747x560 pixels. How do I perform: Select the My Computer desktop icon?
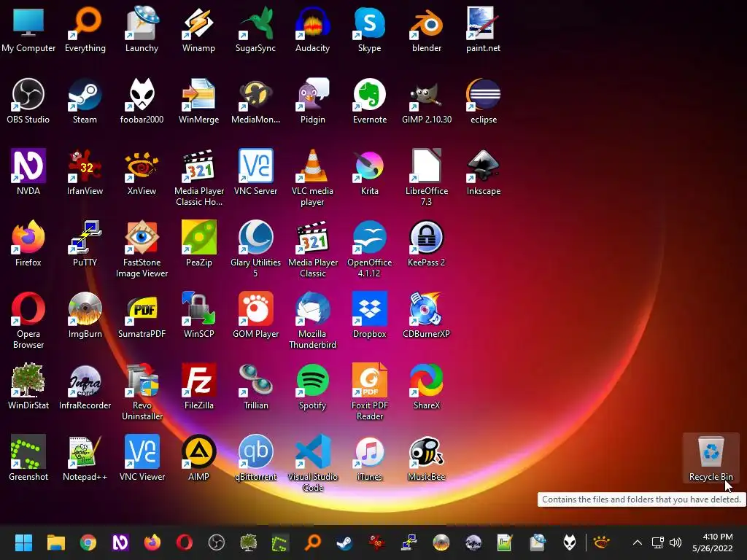(x=28, y=29)
